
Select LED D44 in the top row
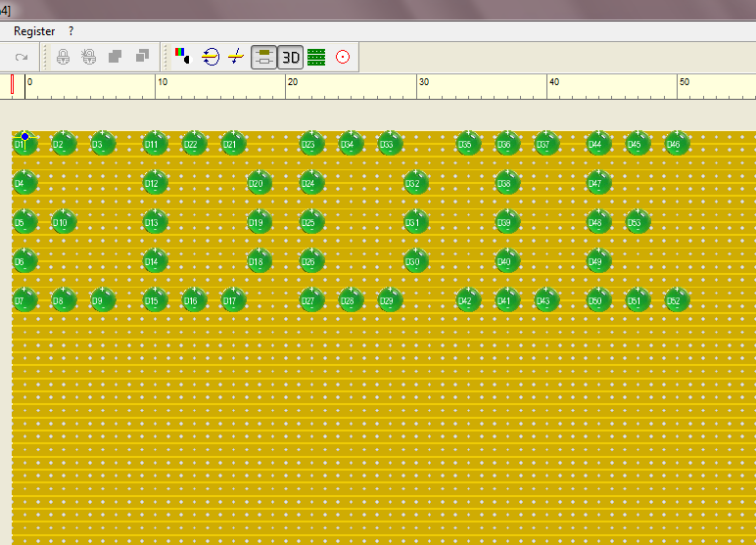[x=598, y=143]
